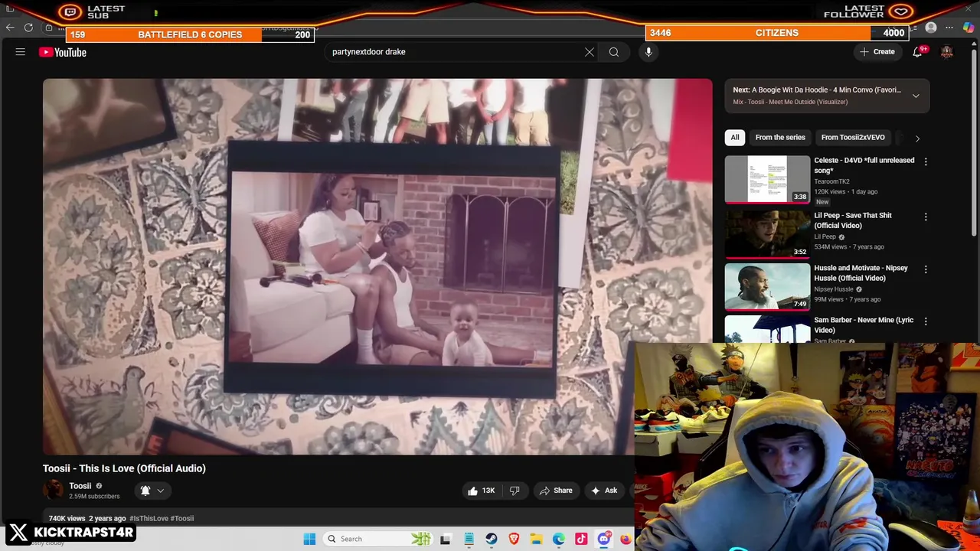
Task: Open options menu for Lil Peep video
Action: (x=926, y=217)
